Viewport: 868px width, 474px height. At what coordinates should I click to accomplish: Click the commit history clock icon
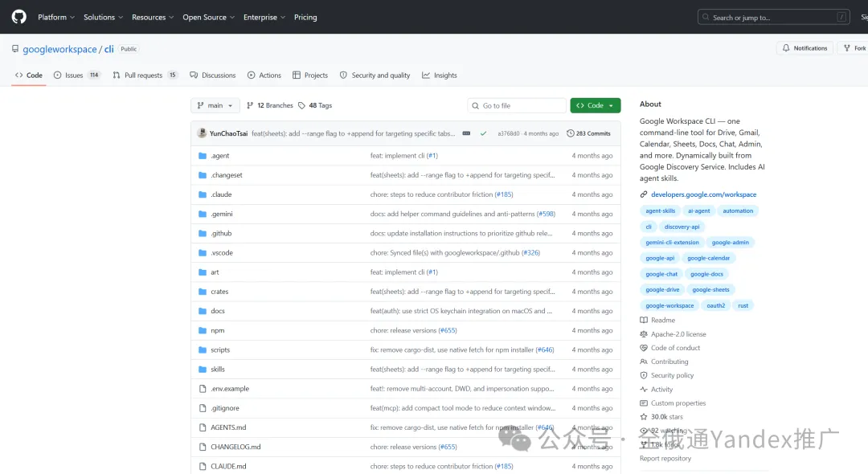point(570,133)
